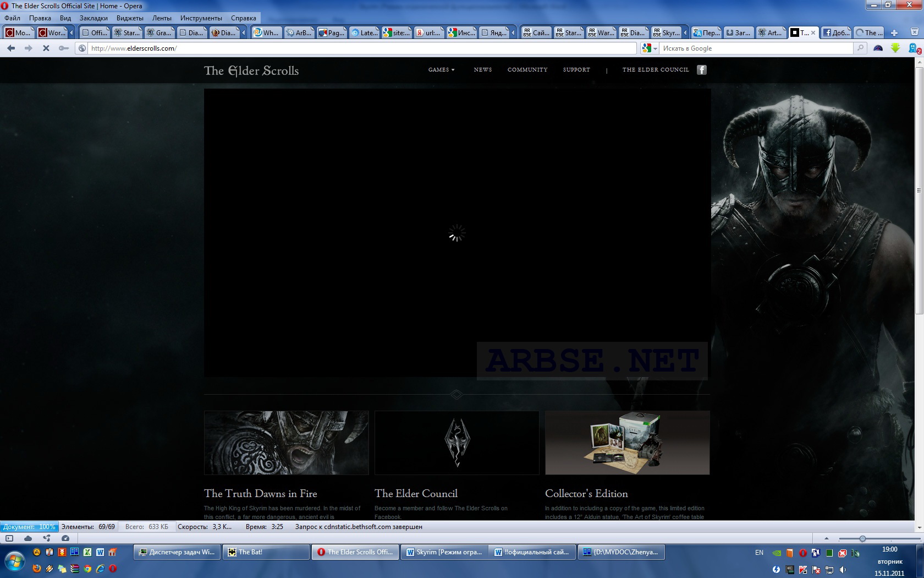Start search with the magnifier icon
924x578 pixels.
860,48
